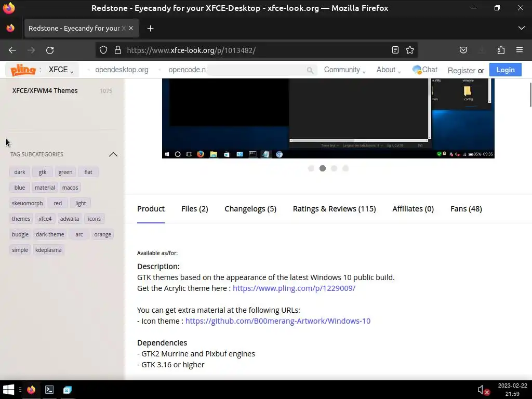Open the Changelogs (5) tab
Viewport: 532px width, 399px height.
[250, 209]
